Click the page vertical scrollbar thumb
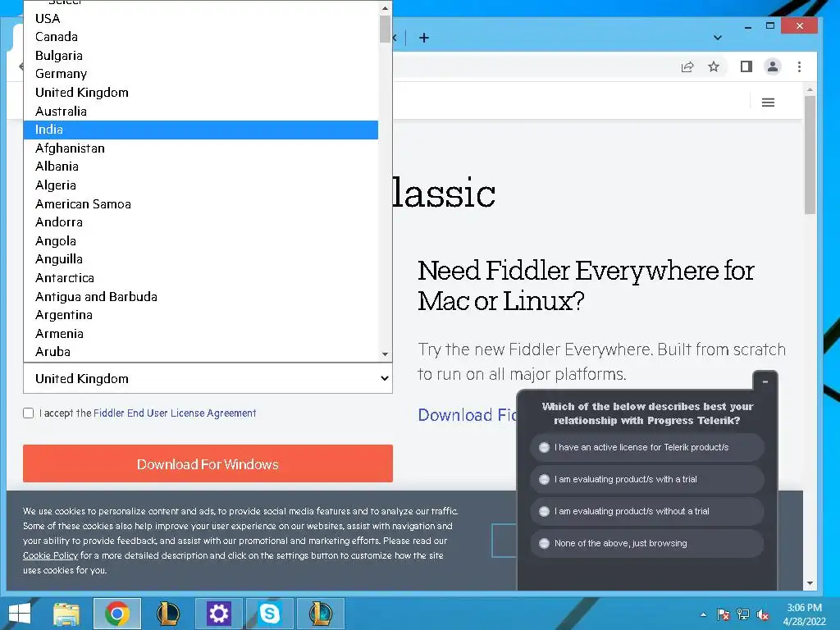 click(x=810, y=155)
